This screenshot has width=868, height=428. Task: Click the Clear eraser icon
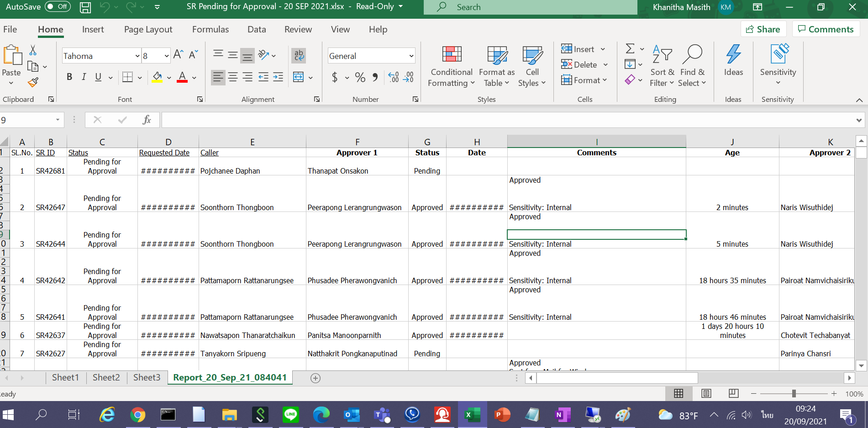click(630, 80)
